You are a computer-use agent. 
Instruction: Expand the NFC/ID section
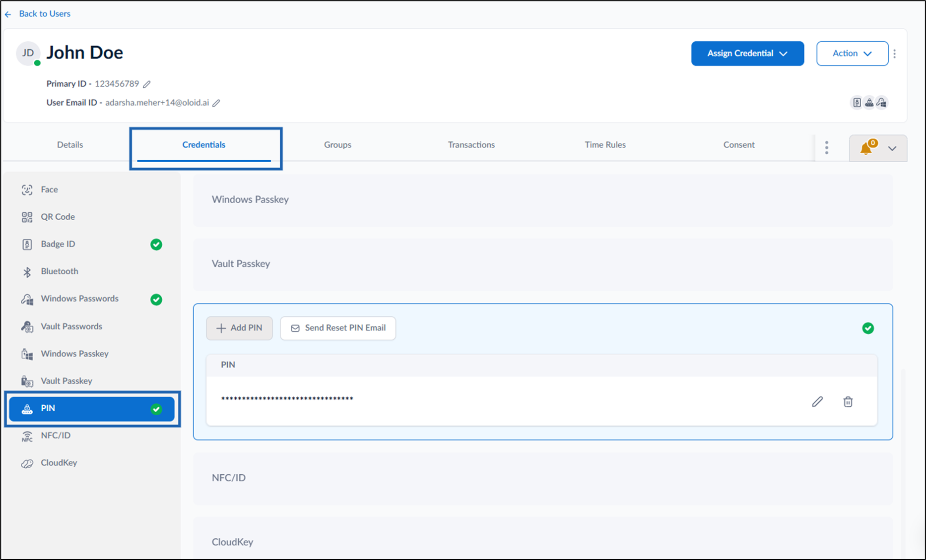coord(543,478)
